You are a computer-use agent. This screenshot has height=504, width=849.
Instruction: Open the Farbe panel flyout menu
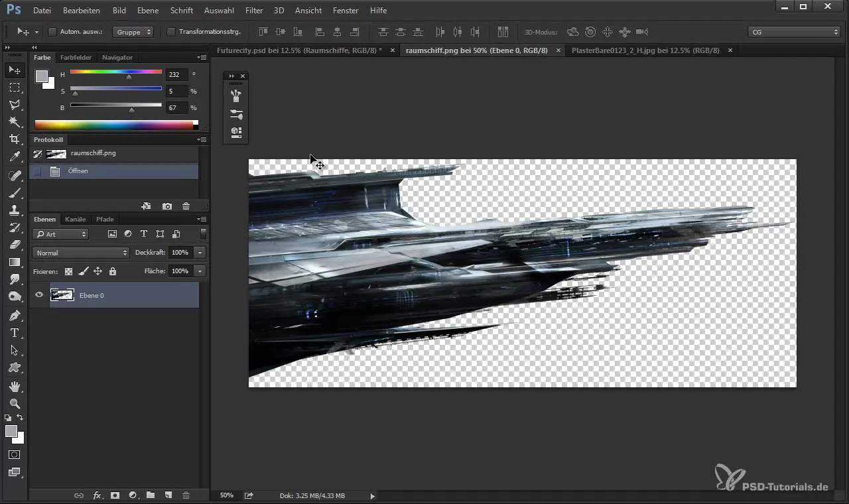pos(202,58)
